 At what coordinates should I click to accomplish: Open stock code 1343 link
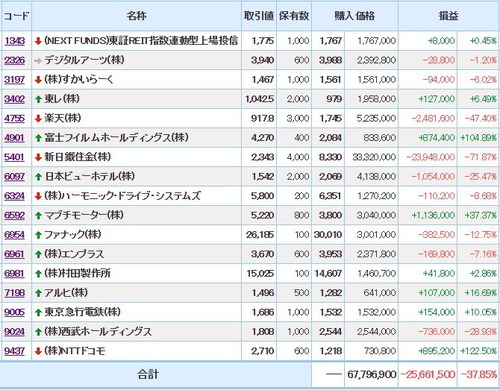coord(15,41)
